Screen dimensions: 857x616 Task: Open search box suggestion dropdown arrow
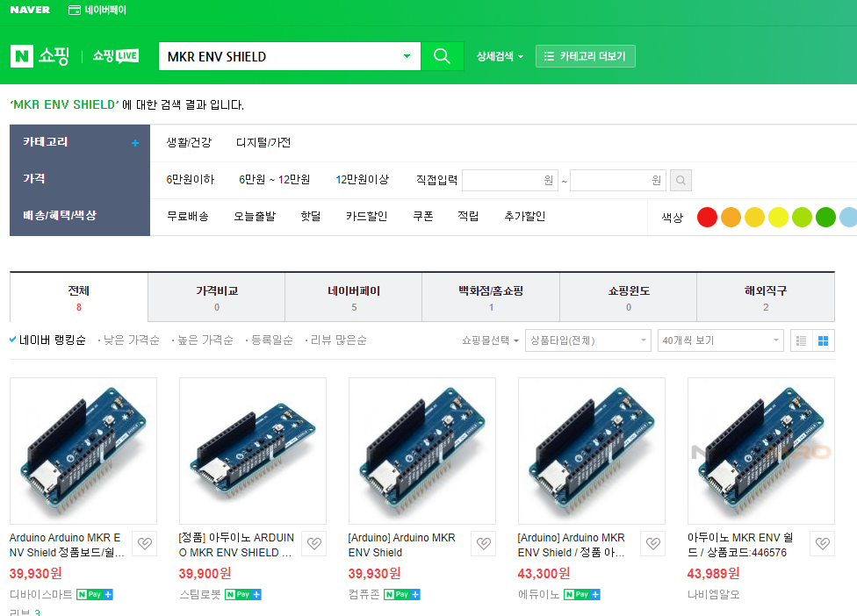407,56
